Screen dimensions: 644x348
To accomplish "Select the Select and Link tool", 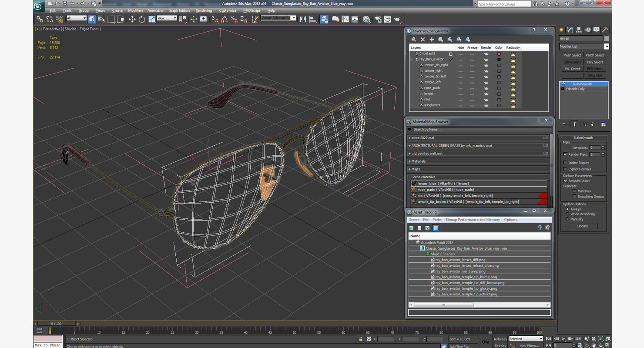I will tap(40, 19).
